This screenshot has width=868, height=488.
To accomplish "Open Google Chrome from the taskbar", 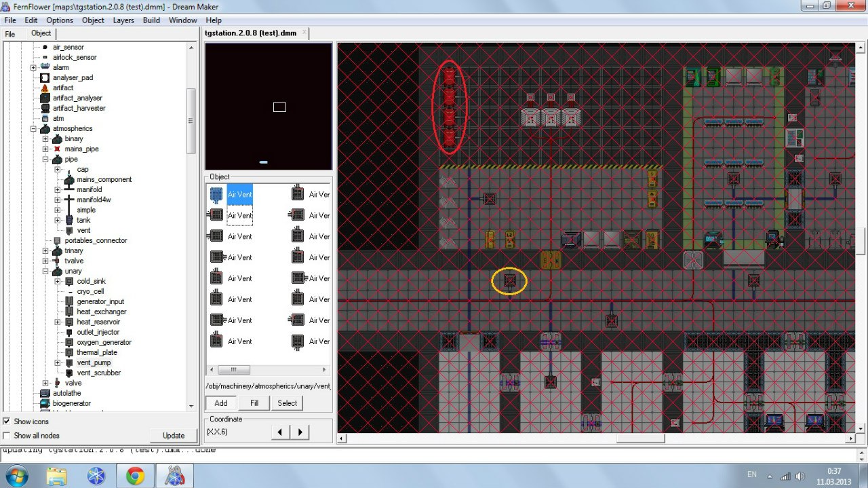I will point(134,476).
